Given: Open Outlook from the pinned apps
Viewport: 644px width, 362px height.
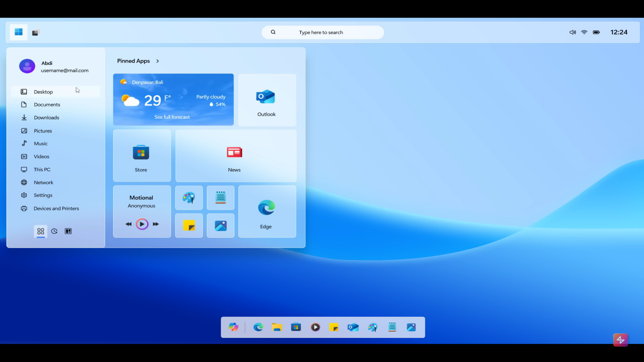Looking at the screenshot, I should [267, 100].
